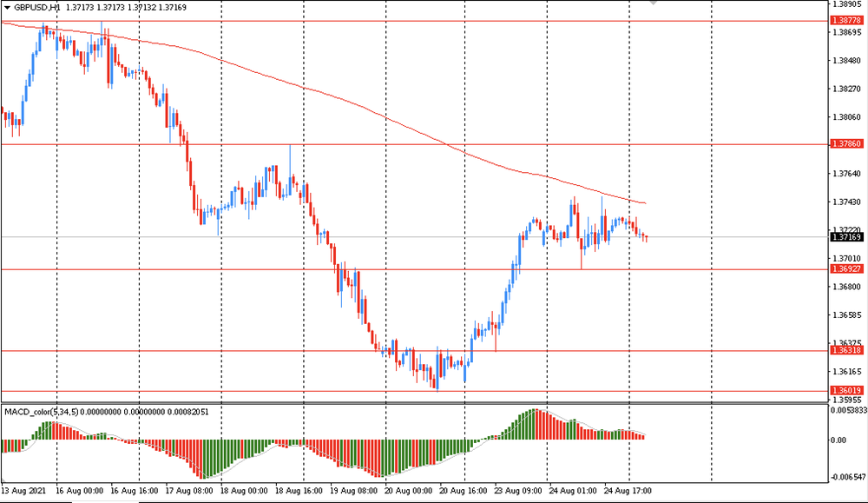Click the 0.00 level on MACD scale
The image size is (868, 503).
pyautogui.click(x=839, y=440)
